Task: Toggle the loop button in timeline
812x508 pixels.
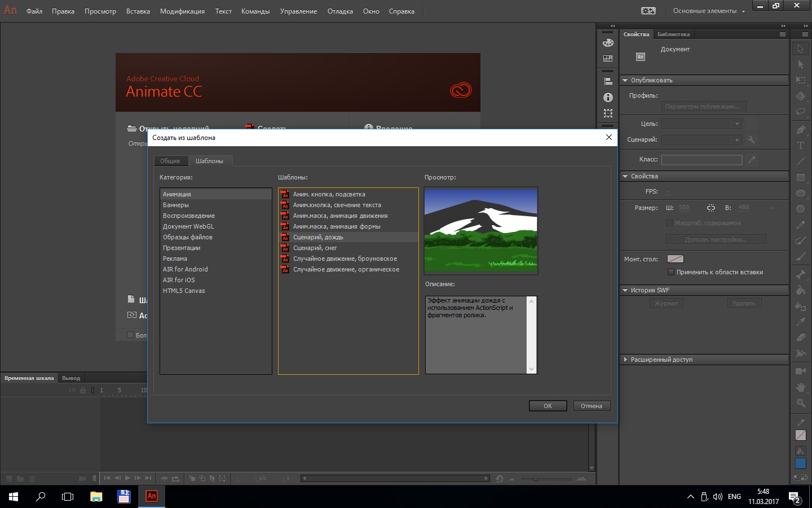Action: tap(175, 479)
